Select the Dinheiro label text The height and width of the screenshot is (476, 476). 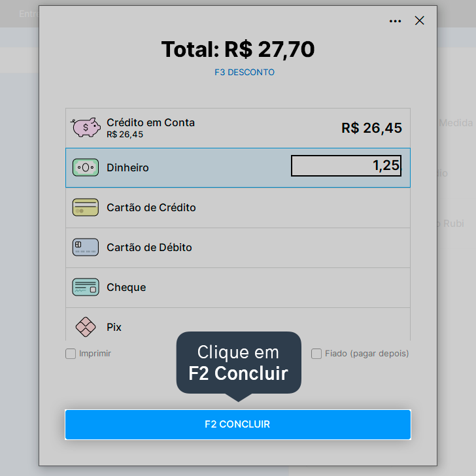pos(127,167)
